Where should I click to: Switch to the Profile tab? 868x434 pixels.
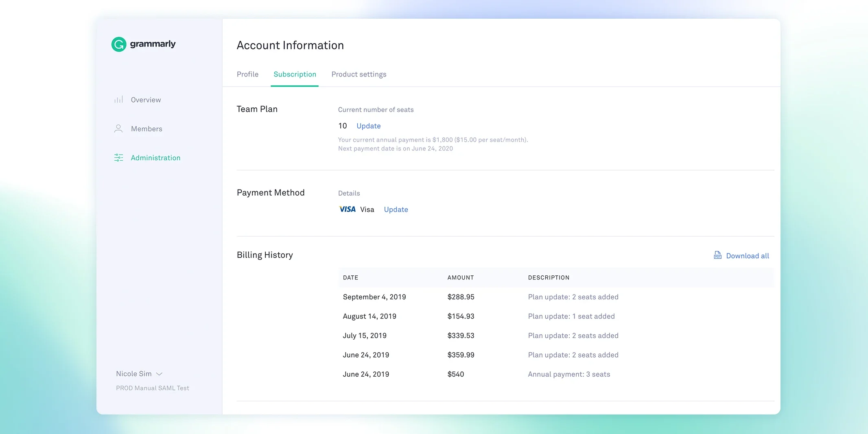[247, 74]
